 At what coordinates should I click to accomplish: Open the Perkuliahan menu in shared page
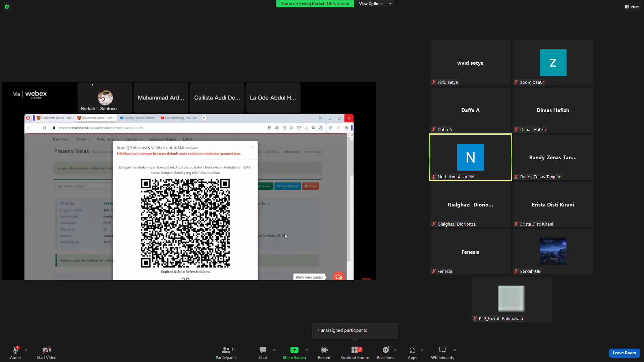point(108,139)
